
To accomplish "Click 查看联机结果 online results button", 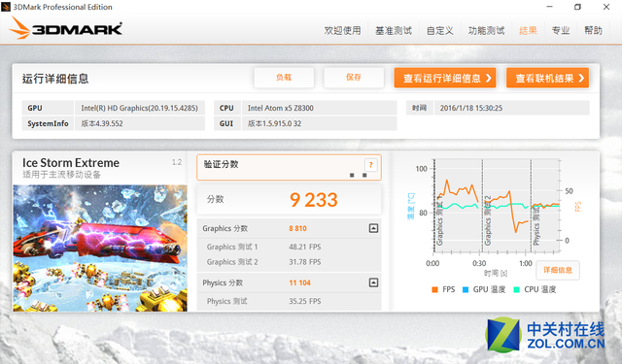I will [x=547, y=78].
